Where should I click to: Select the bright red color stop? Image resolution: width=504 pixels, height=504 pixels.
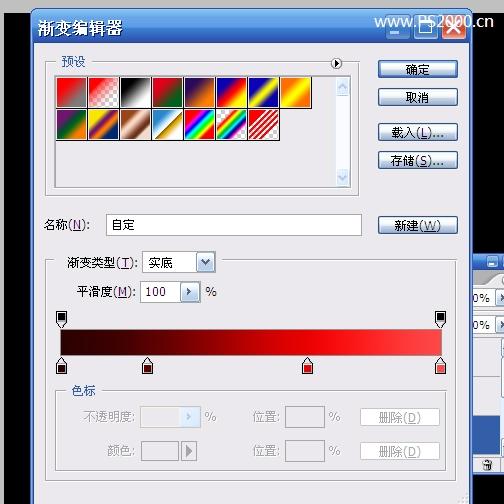point(307,366)
